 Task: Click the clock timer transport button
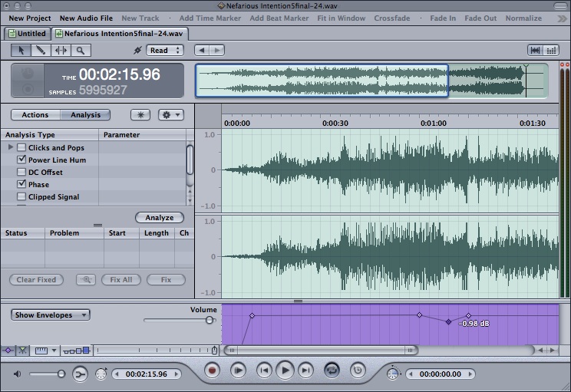pos(358,371)
